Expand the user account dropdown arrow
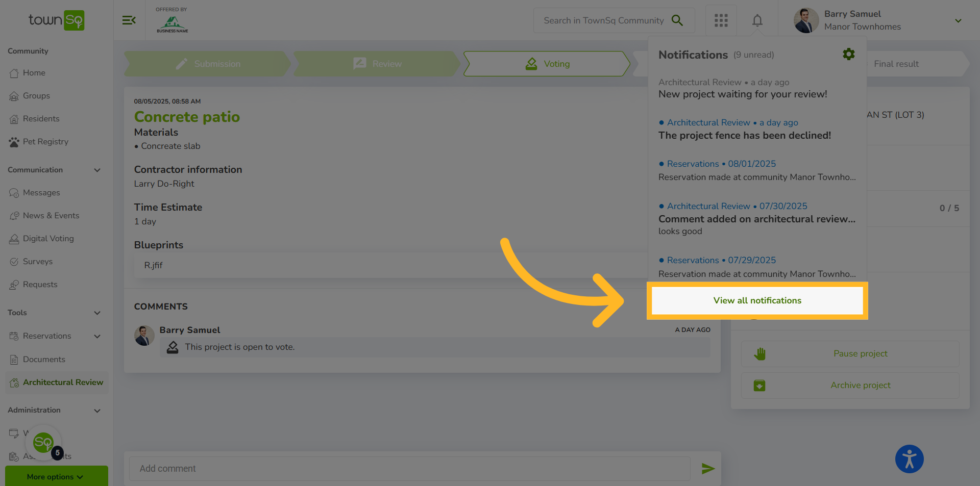This screenshot has height=486, width=980. [x=958, y=21]
